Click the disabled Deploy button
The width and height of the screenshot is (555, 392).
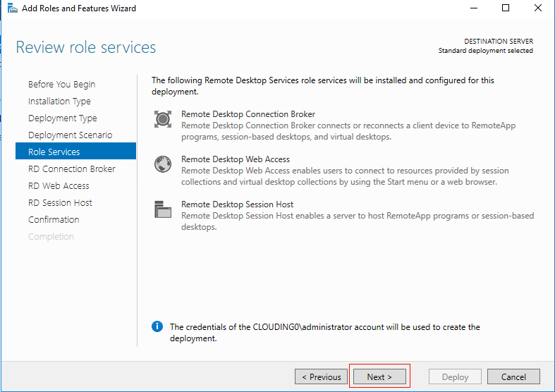click(x=455, y=376)
